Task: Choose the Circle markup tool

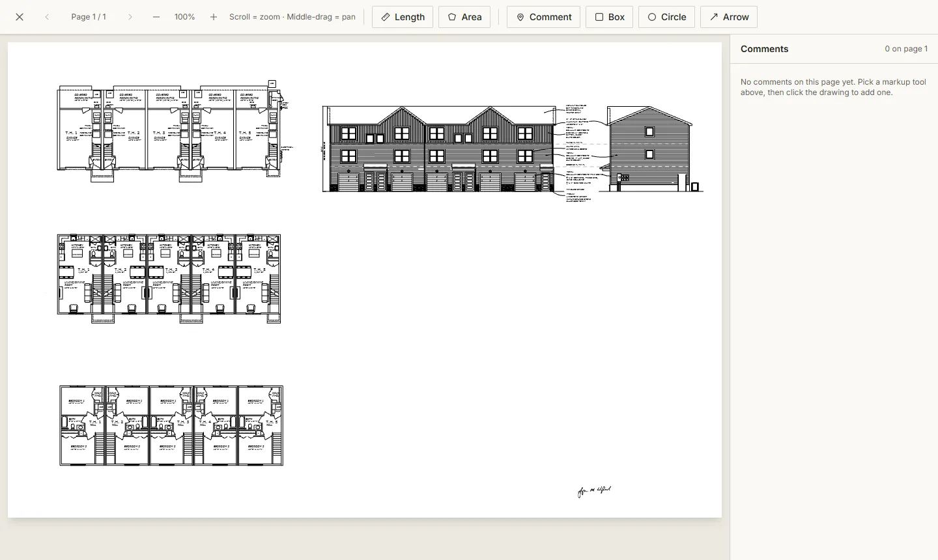Action: tap(667, 17)
